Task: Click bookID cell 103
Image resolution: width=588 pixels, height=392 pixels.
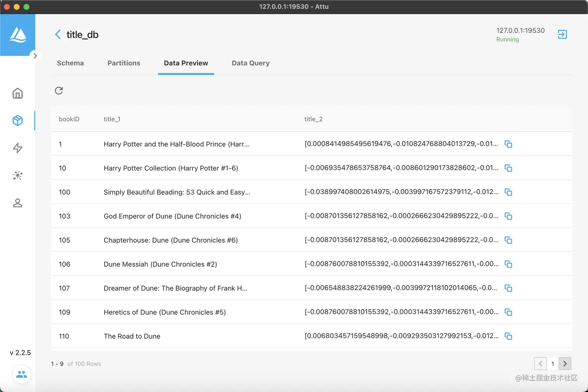Action: (x=65, y=216)
